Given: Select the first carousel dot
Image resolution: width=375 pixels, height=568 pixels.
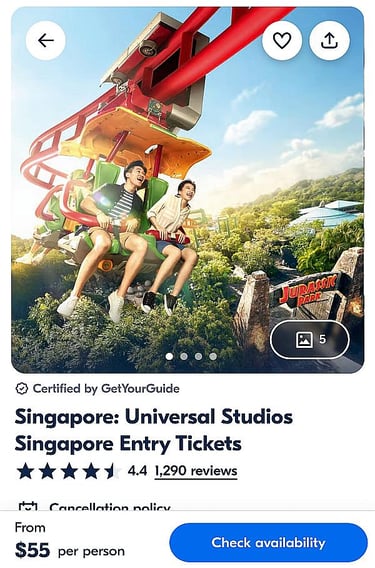Looking at the screenshot, I should (169, 356).
